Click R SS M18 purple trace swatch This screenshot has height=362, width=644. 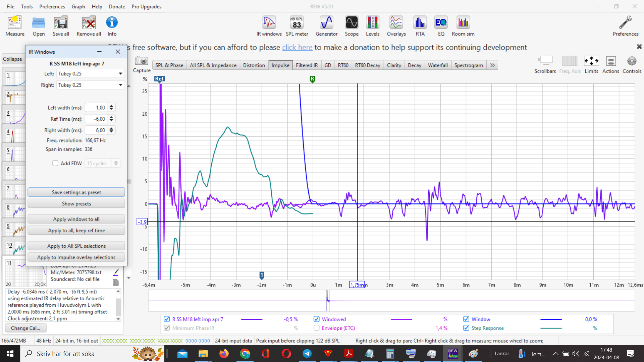pyautogui.click(x=252, y=319)
